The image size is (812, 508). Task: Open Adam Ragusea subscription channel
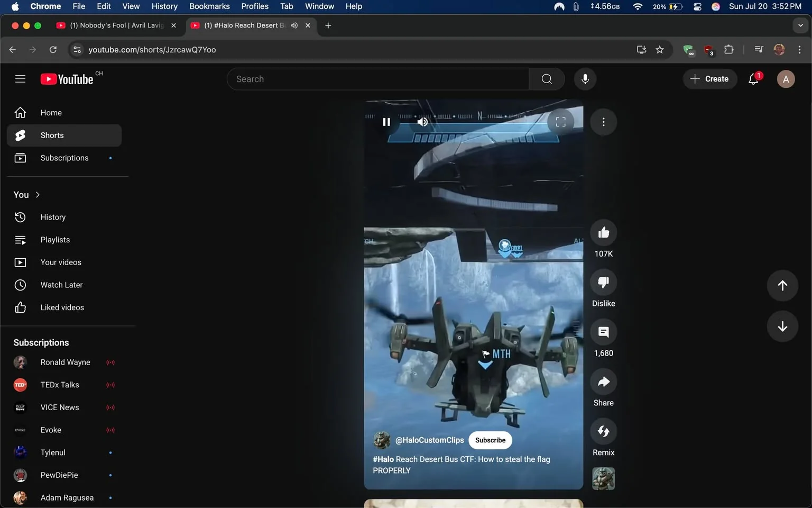(64, 498)
